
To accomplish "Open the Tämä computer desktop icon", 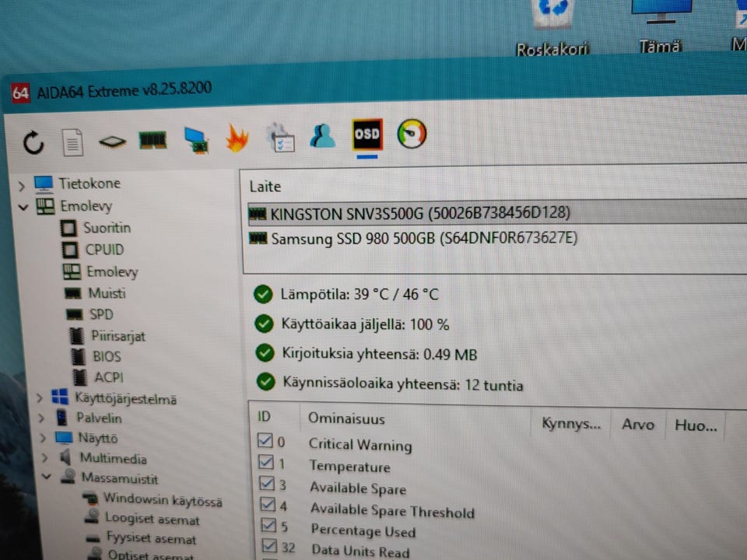I will pos(661,26).
